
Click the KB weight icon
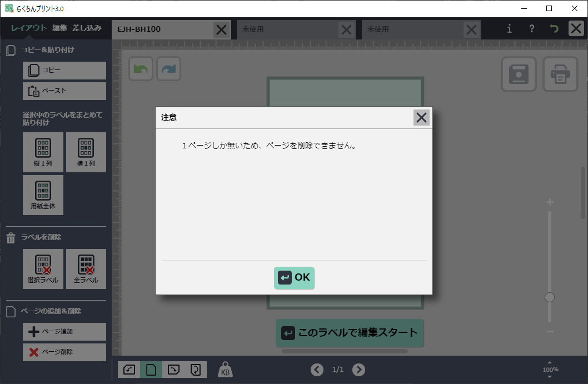(225, 370)
